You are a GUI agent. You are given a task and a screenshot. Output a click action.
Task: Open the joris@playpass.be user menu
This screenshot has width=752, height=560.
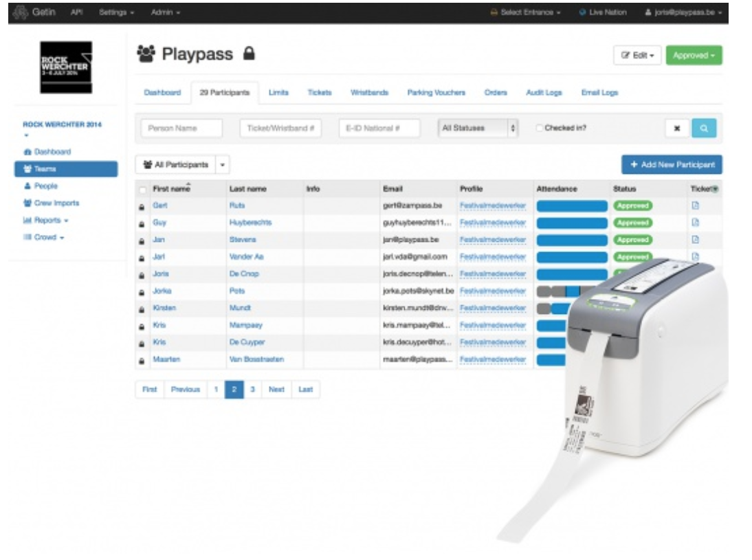click(x=683, y=12)
